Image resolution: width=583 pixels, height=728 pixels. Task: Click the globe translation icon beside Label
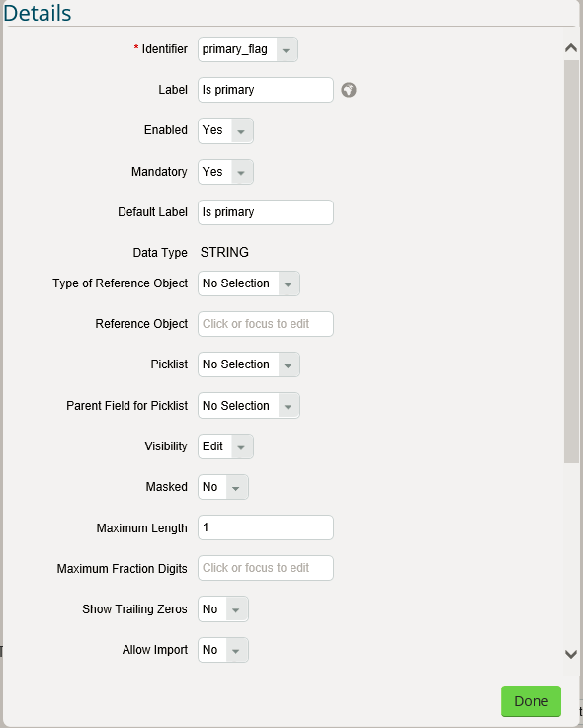[349, 90]
